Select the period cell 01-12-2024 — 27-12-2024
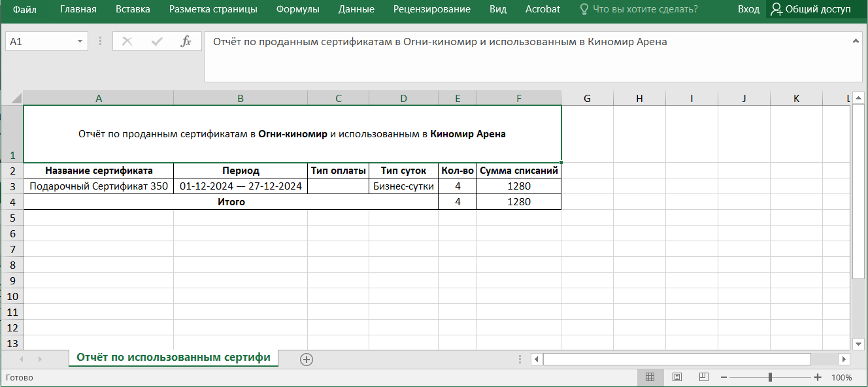 241,186
